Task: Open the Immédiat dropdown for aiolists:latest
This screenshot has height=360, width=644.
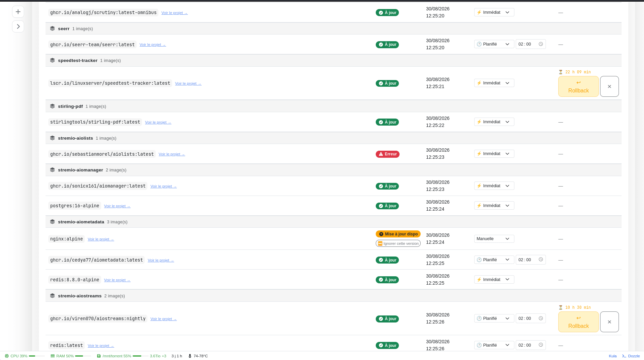Action: click(494, 154)
